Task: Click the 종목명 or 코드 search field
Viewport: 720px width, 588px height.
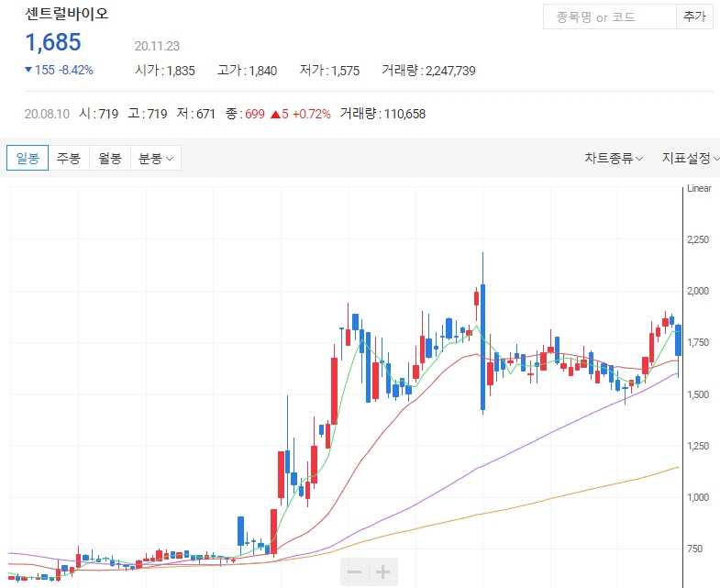Action: pyautogui.click(x=610, y=17)
